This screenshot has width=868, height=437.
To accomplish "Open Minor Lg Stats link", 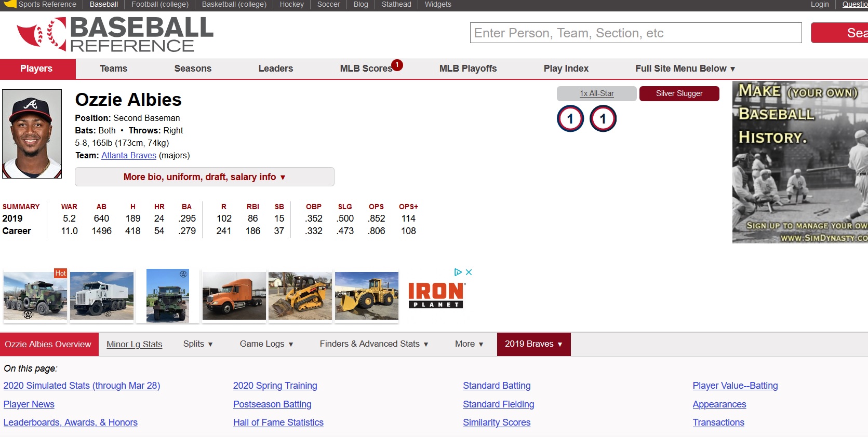I will tap(135, 344).
